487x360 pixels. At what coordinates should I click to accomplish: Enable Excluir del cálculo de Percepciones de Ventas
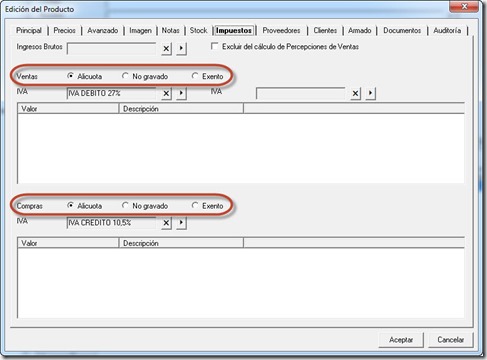tap(215, 46)
